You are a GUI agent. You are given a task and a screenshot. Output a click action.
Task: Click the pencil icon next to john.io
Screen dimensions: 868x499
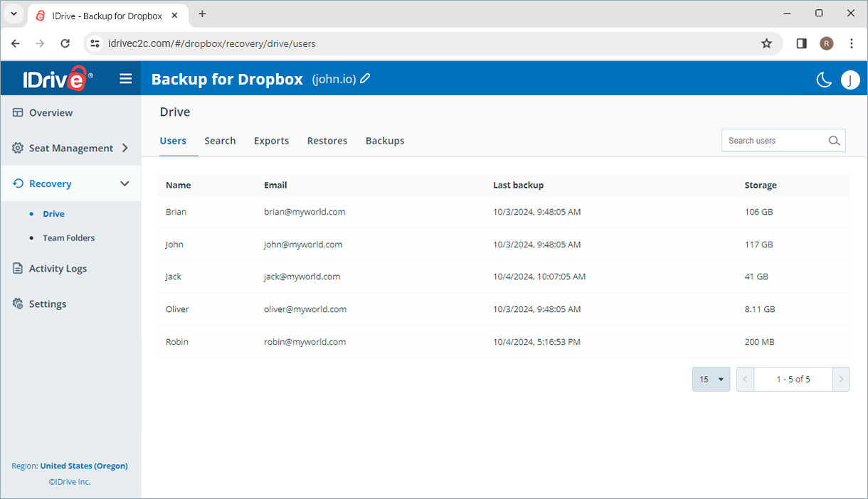tap(365, 79)
